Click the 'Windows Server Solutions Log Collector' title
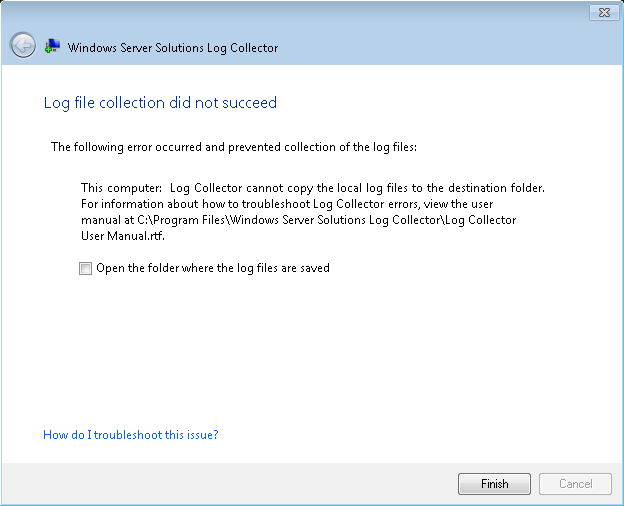Image resolution: width=624 pixels, height=506 pixels. (173, 47)
